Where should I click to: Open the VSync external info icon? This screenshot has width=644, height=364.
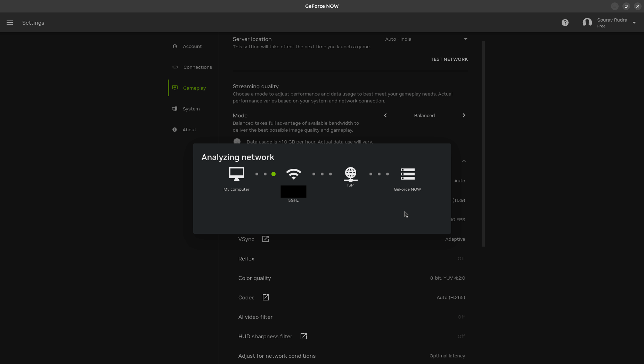coord(266,239)
